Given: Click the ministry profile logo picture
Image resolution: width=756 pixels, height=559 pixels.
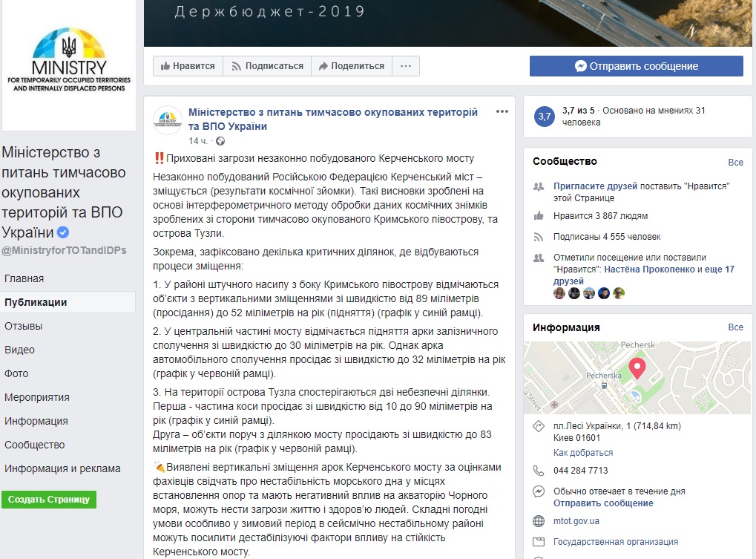Looking at the screenshot, I should (x=69, y=65).
